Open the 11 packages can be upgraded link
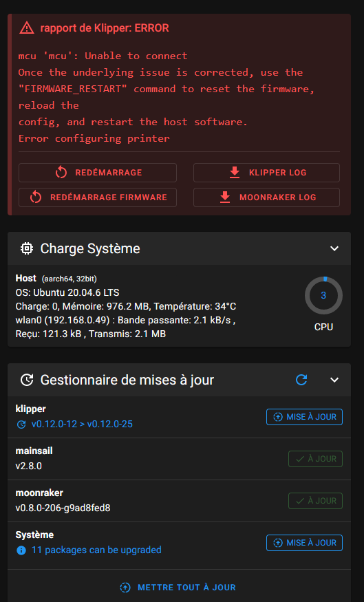364x602 pixels. coord(96,550)
